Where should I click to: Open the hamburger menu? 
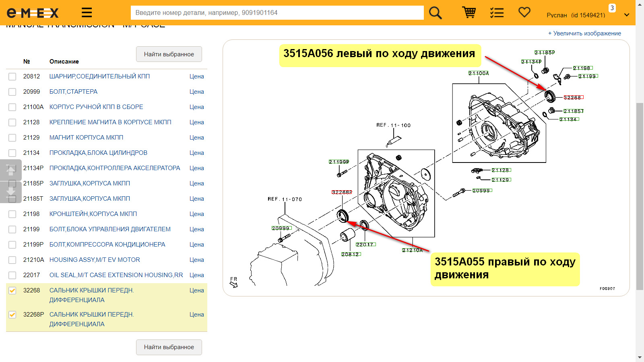coord(87,12)
